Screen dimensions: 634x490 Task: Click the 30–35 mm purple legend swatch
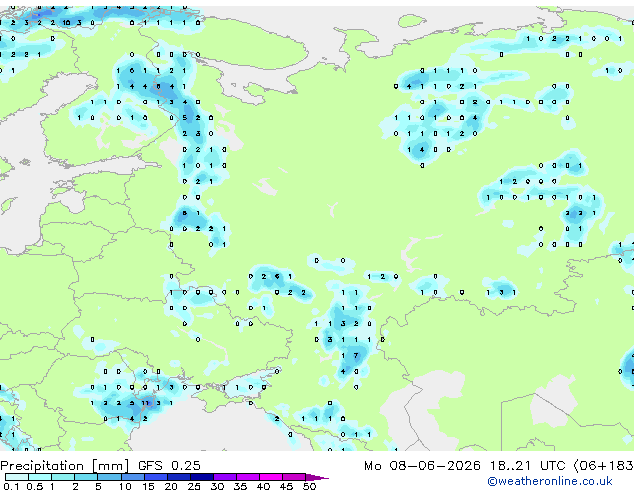[225, 477]
